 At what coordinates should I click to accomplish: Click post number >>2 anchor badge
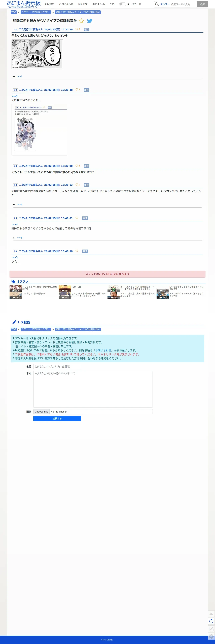point(15,90)
